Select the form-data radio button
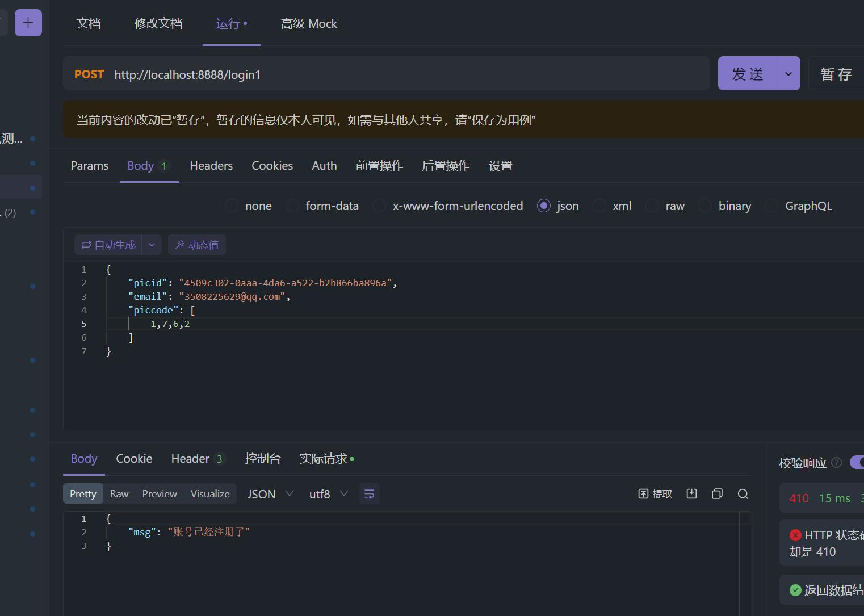 click(x=292, y=206)
